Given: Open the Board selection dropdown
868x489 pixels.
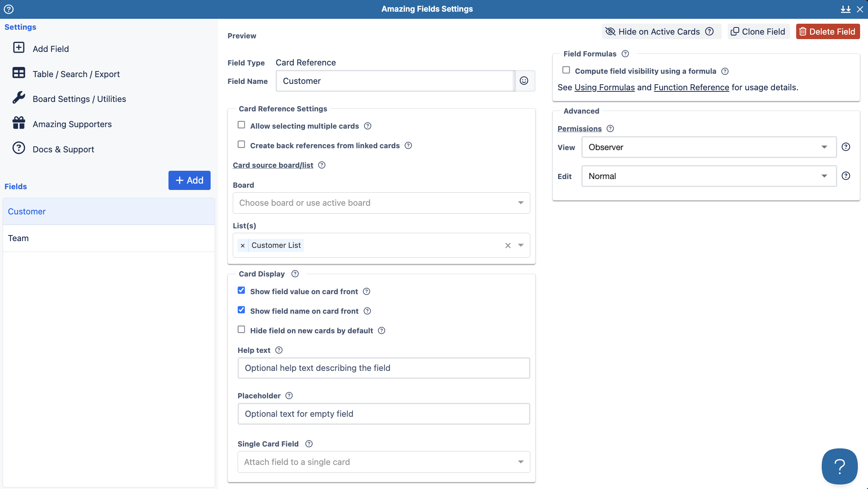Looking at the screenshot, I should click(x=381, y=203).
